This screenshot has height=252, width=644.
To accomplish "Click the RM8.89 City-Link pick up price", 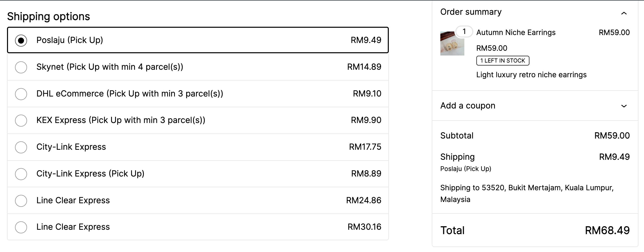I will (x=366, y=173).
